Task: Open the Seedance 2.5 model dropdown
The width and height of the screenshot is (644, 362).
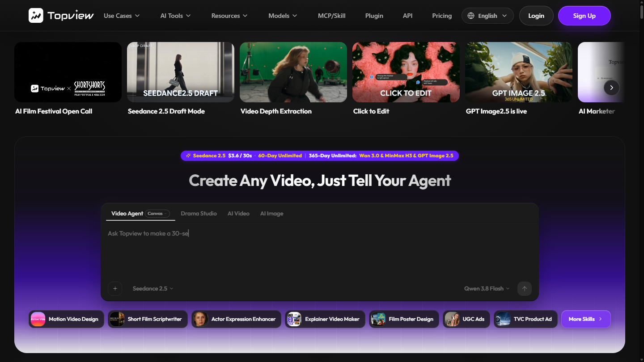Action: click(x=153, y=289)
